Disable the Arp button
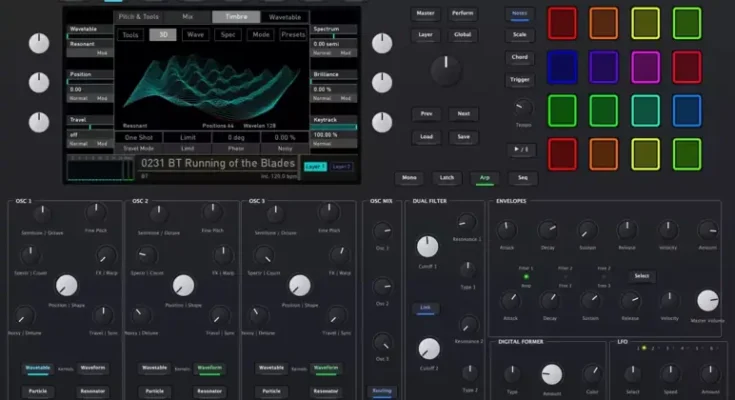The height and width of the screenshot is (400, 735). point(485,178)
